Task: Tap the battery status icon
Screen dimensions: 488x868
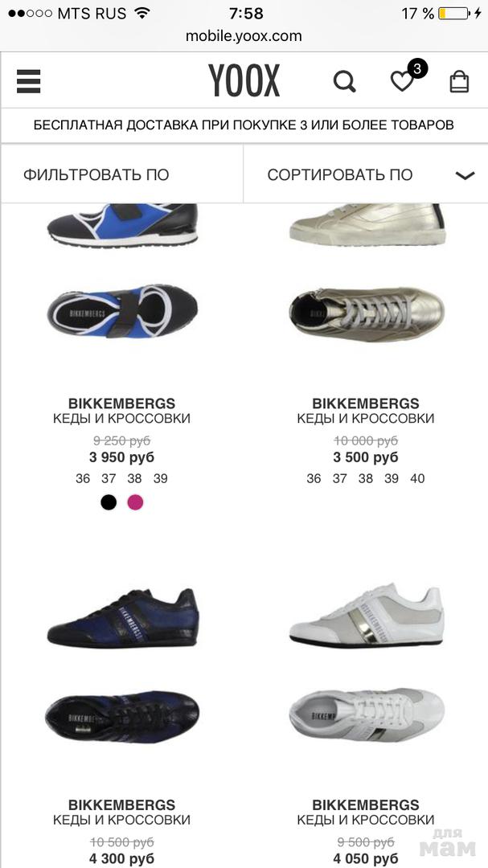Action: pos(453,14)
